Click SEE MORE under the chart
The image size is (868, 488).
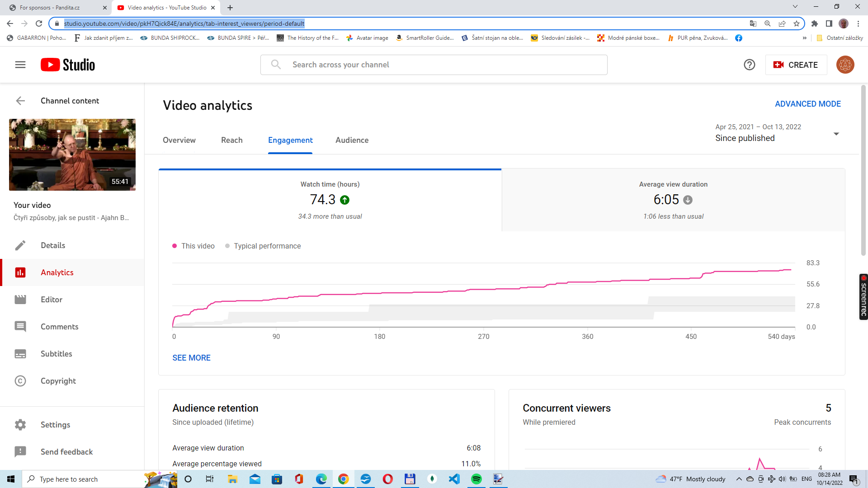191,358
